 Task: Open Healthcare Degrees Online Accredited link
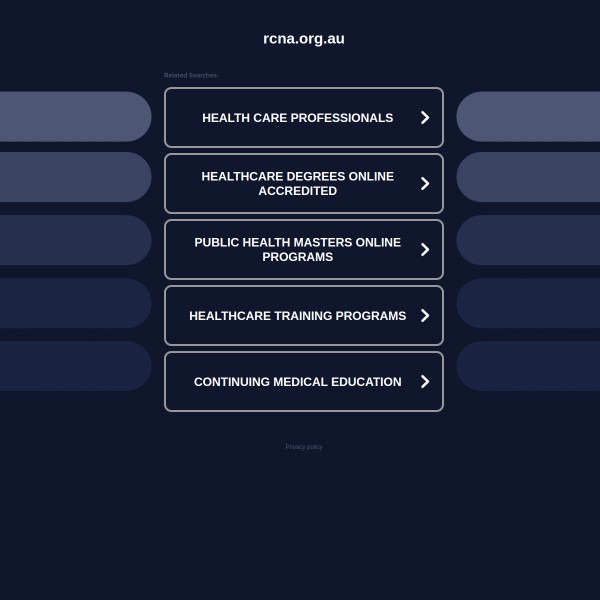click(297, 184)
